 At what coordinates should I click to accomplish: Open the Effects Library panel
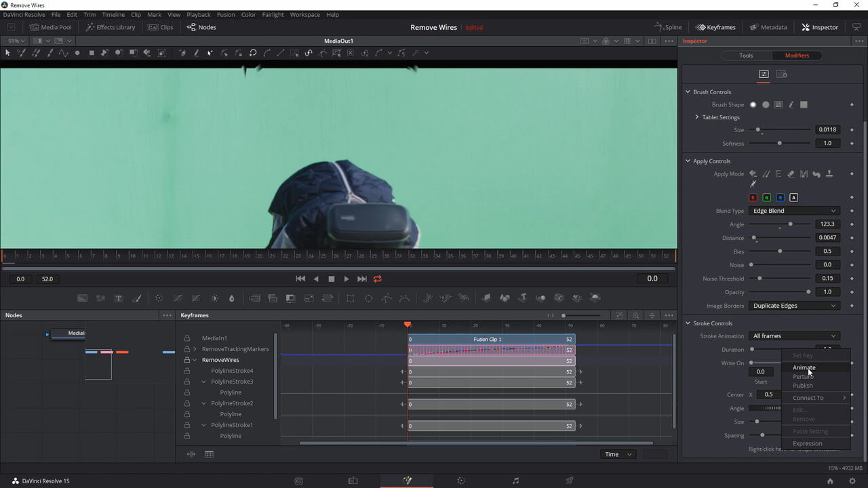coord(111,27)
